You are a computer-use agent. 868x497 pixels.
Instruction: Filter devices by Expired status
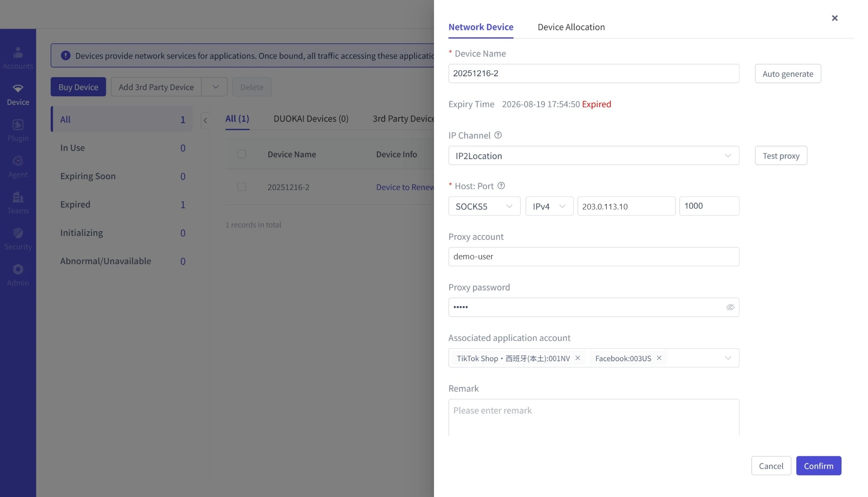click(122, 204)
